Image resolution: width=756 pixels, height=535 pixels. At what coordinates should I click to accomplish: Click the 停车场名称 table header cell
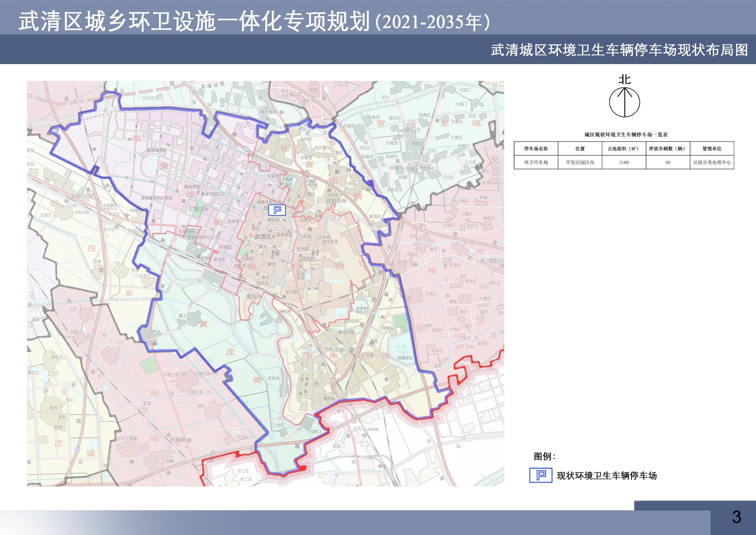point(536,149)
